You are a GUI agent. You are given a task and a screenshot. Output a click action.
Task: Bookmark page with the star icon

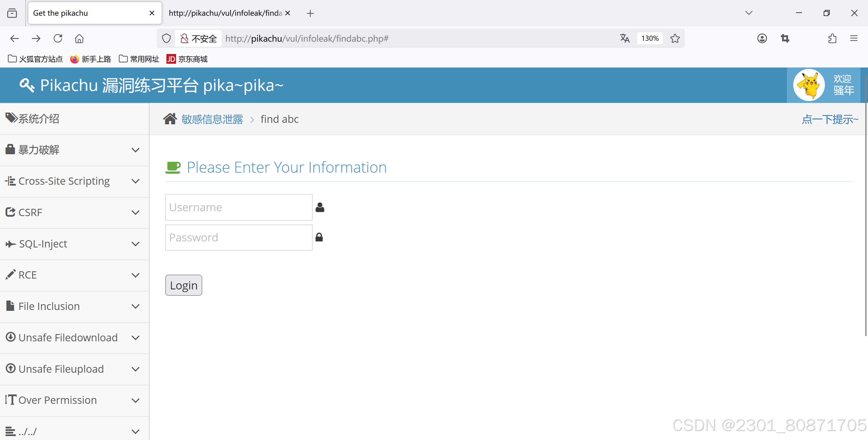point(675,38)
